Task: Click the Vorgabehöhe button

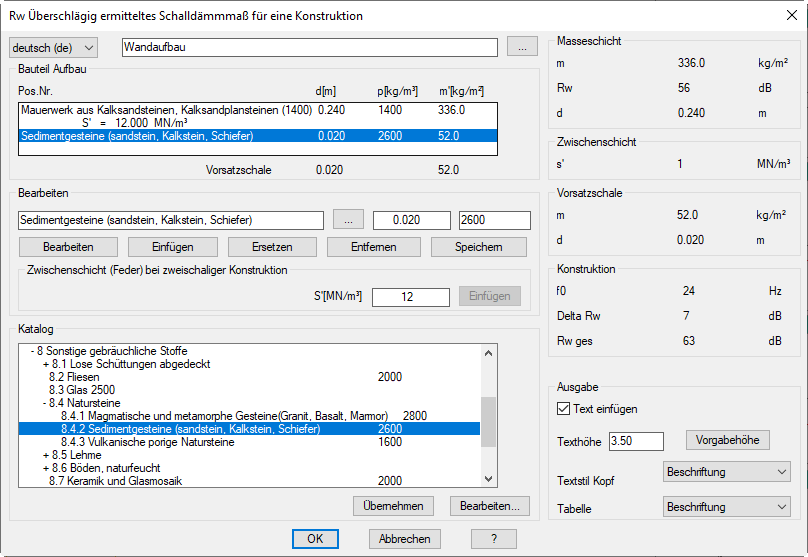Action: [x=727, y=440]
